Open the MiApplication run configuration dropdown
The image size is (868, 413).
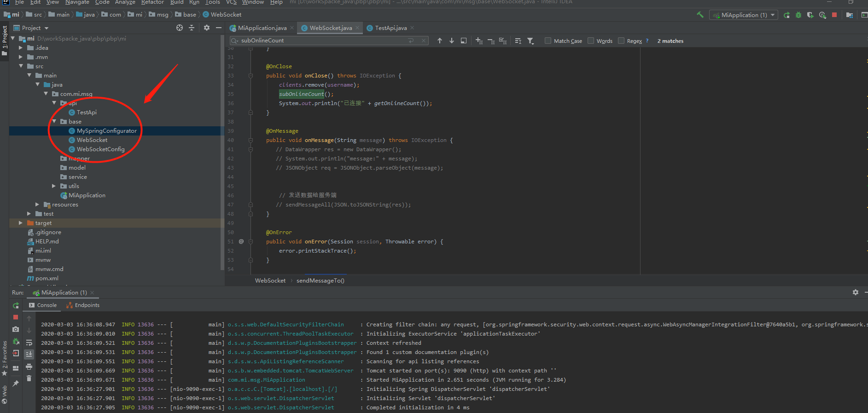click(744, 15)
